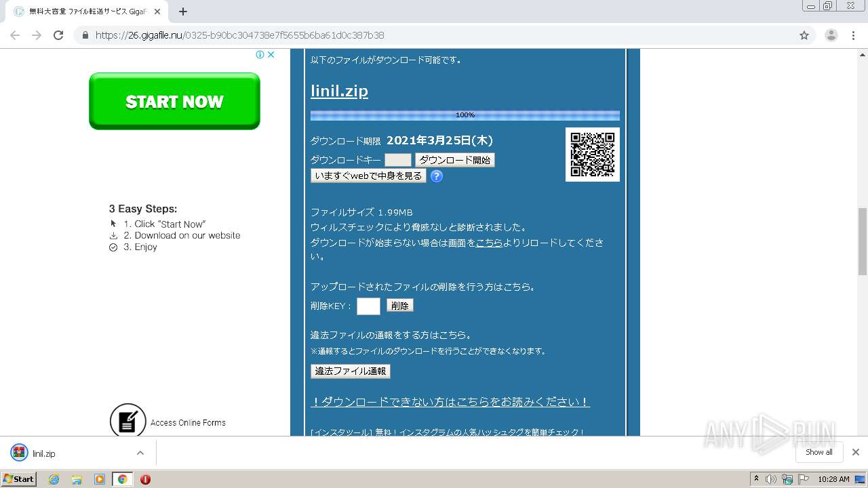The width and height of the screenshot is (868, 488).
Task: Close the downloads bar
Action: (x=856, y=452)
